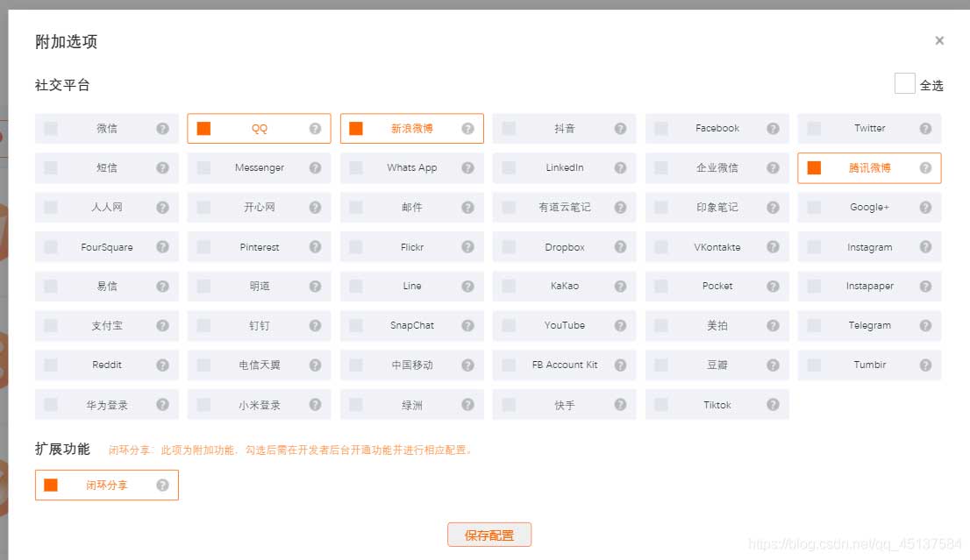Check the 华为登录 checkbox
The width and height of the screenshot is (970, 560).
click(x=51, y=405)
